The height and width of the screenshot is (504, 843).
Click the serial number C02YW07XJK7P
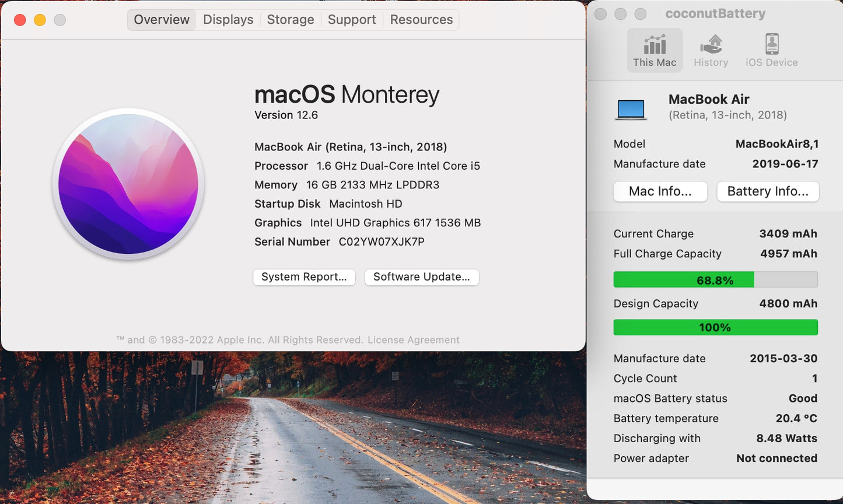pyautogui.click(x=382, y=242)
